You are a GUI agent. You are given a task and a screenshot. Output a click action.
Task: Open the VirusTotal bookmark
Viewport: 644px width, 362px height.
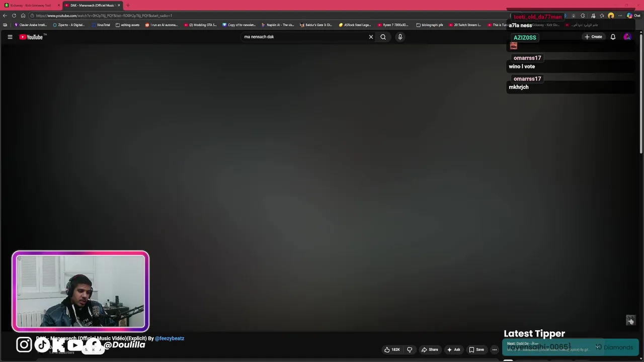pyautogui.click(x=101, y=25)
